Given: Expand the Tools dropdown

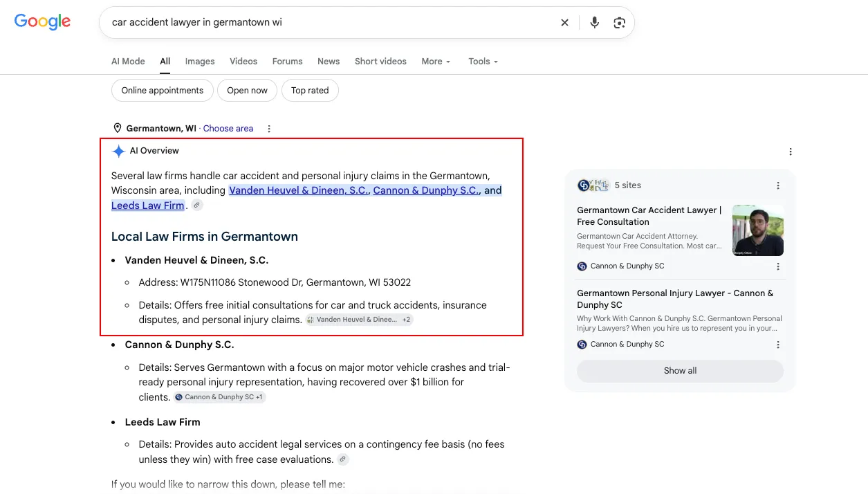Looking at the screenshot, I should [x=483, y=61].
